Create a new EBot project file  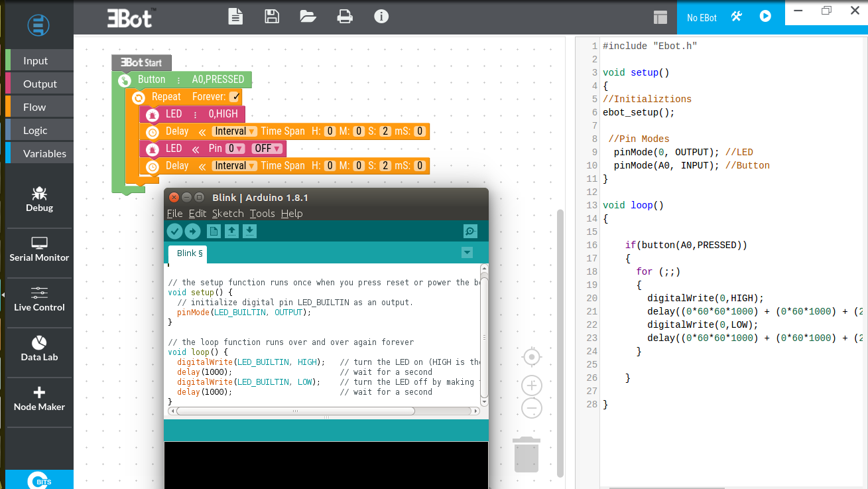tap(236, 17)
